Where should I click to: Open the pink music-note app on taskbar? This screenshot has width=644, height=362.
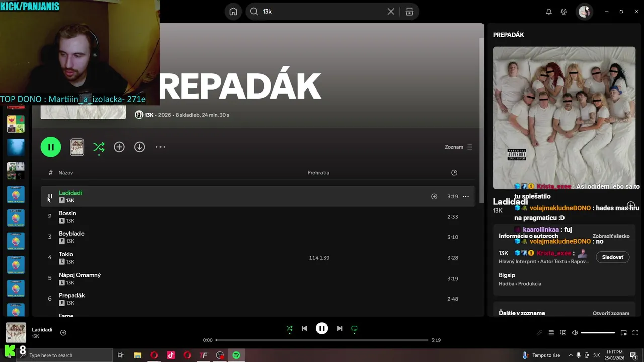(171, 355)
